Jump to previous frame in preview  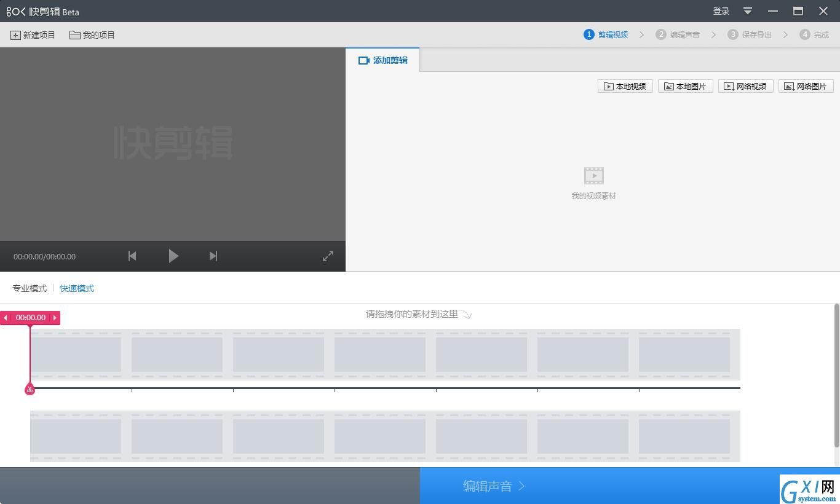point(132,256)
